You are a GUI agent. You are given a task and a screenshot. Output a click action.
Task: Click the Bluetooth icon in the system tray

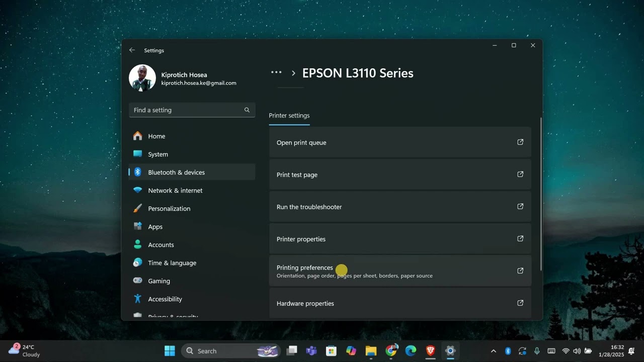pyautogui.click(x=508, y=351)
